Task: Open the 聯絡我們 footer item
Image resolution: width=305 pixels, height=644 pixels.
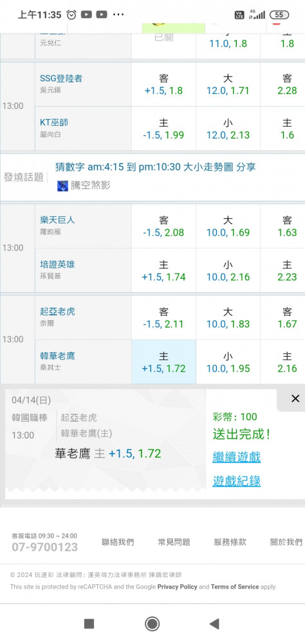Action: coord(118,542)
